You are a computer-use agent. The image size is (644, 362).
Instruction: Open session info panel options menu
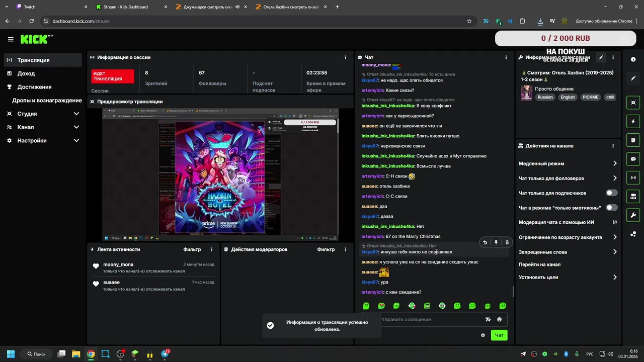[x=345, y=57]
